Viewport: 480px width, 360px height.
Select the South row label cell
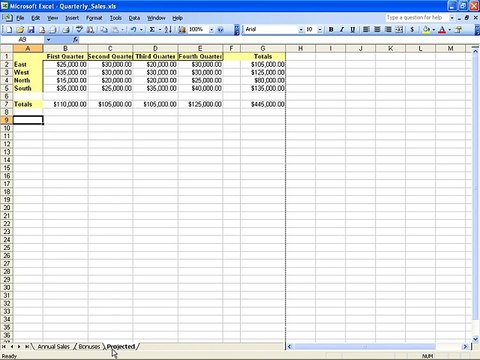[28, 88]
